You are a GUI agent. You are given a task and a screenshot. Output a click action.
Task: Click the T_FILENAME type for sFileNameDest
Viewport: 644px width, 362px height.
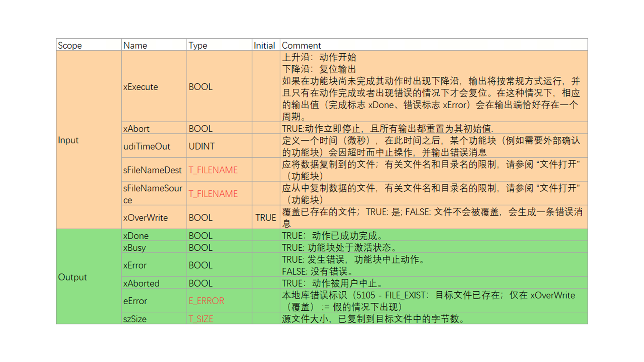[x=213, y=170]
